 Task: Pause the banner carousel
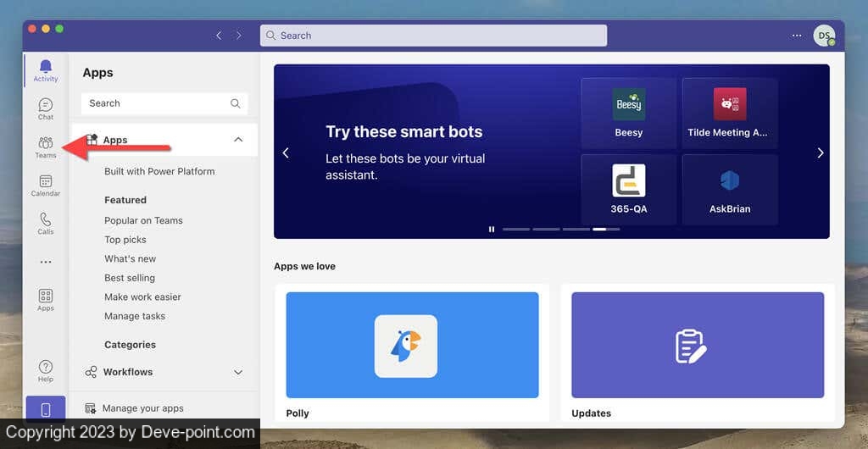click(x=491, y=229)
